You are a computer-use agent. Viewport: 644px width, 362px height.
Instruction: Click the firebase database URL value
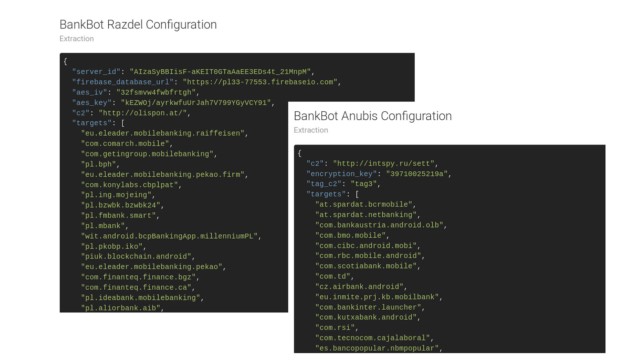pos(260,82)
